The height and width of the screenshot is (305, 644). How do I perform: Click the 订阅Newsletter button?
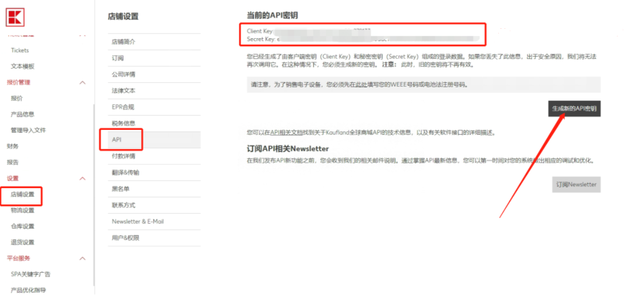pyautogui.click(x=576, y=185)
